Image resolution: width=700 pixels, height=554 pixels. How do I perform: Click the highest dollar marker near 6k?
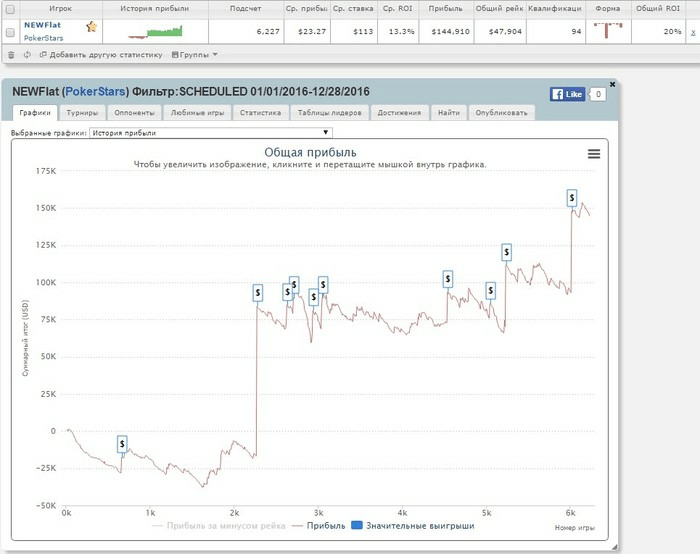click(x=571, y=197)
